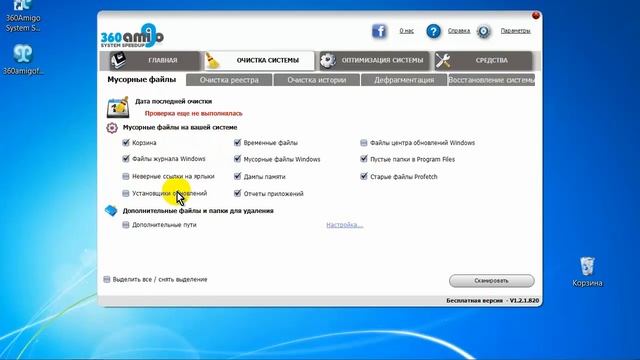Viewport: 640px width, 360px height.
Task: Enable Неверные ссылки на ярлыки checkbox
Action: point(126,176)
